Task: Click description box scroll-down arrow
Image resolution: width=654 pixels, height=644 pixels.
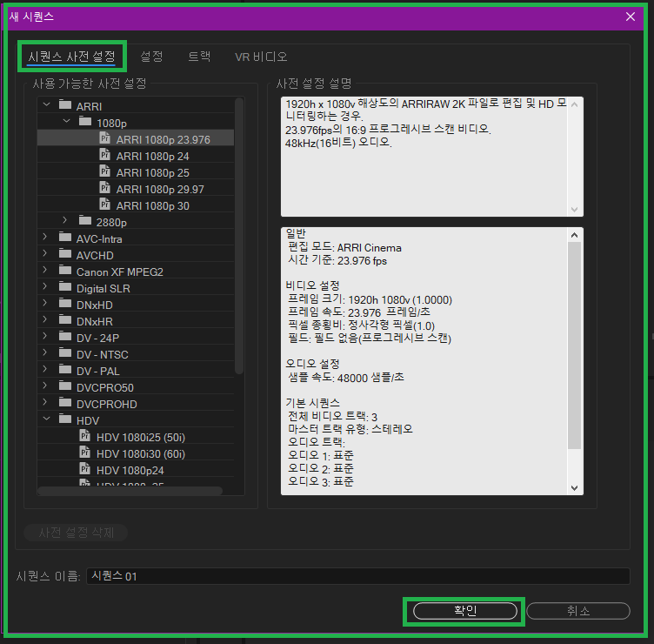Action: (x=574, y=210)
